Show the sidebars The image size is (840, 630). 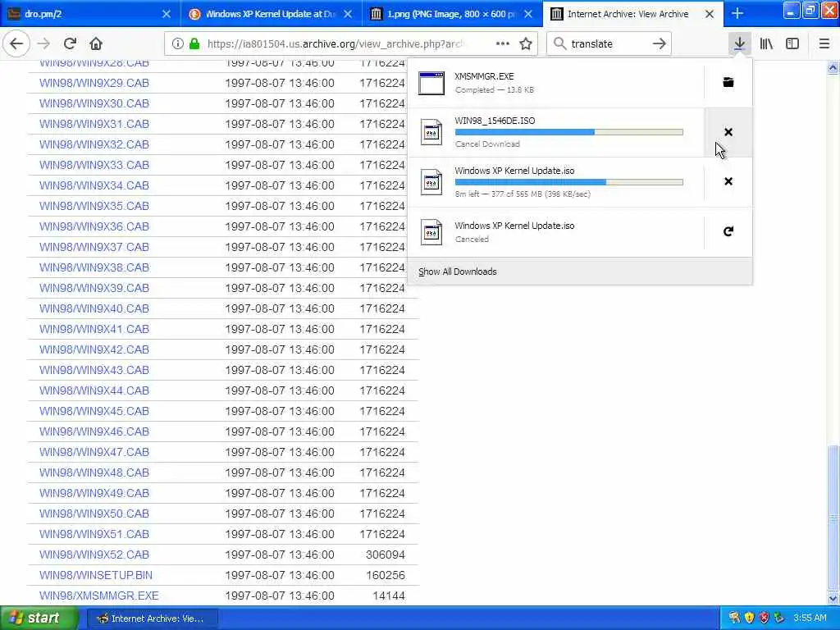(792, 43)
